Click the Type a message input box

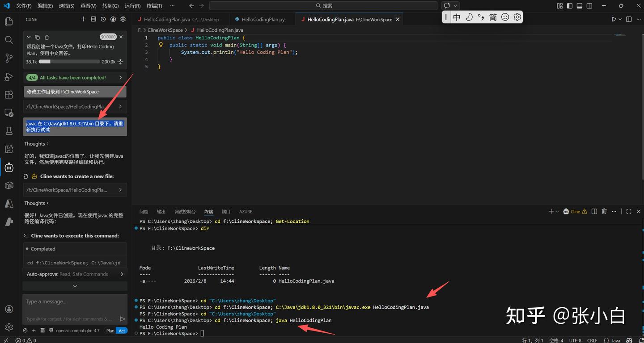click(x=72, y=302)
